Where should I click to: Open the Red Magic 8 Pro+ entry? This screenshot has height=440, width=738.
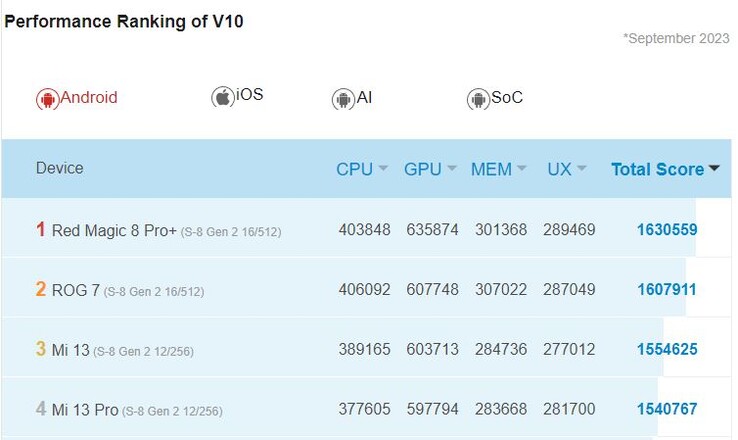114,230
